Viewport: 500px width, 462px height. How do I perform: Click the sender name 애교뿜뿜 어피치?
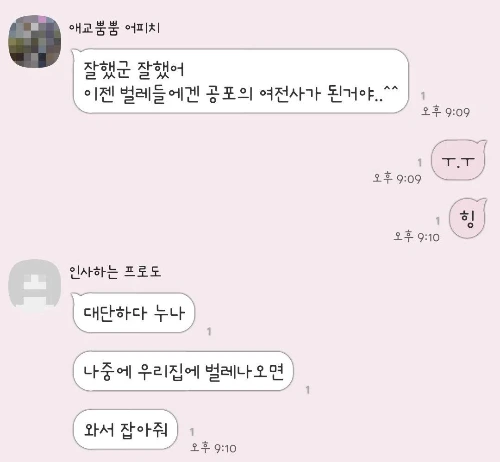coord(114,28)
